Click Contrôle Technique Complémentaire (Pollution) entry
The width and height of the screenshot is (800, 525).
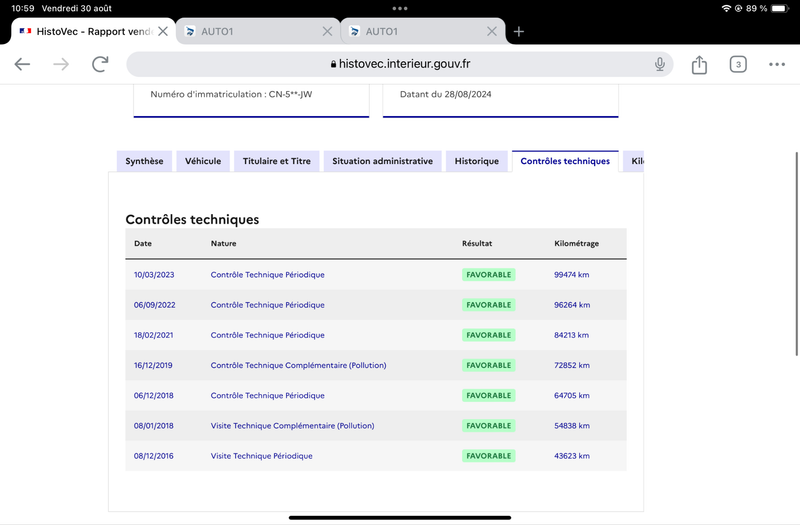tap(298, 365)
